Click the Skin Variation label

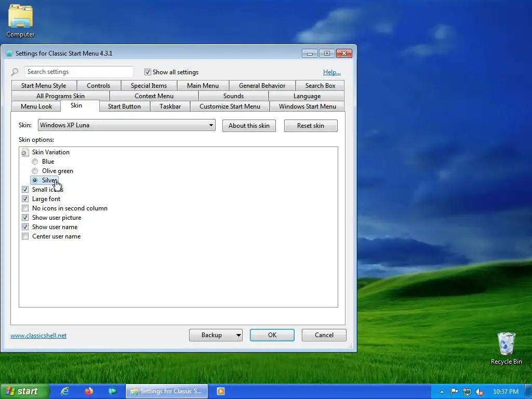51,152
